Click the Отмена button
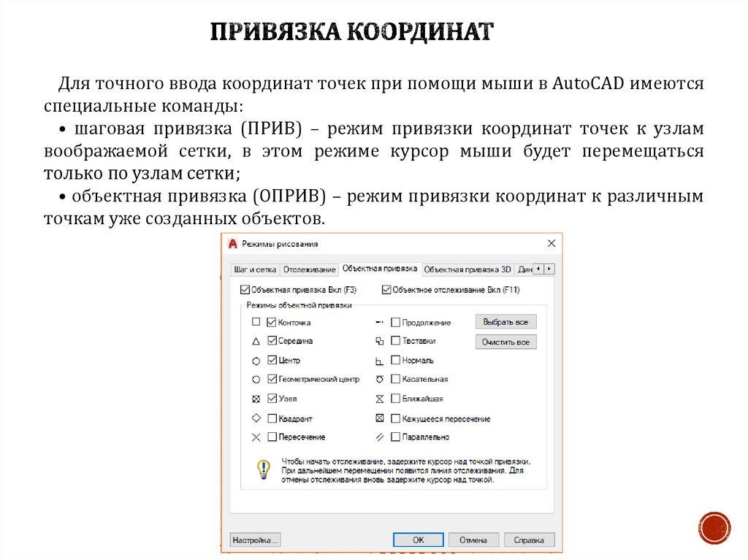 click(x=473, y=540)
